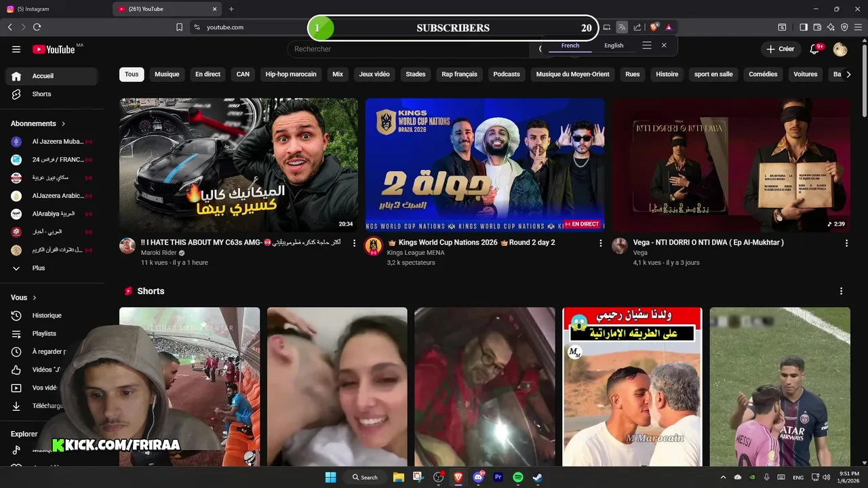Viewport: 868px width, 488px height.
Task: Click the share page icon in address bar
Action: tap(637, 27)
